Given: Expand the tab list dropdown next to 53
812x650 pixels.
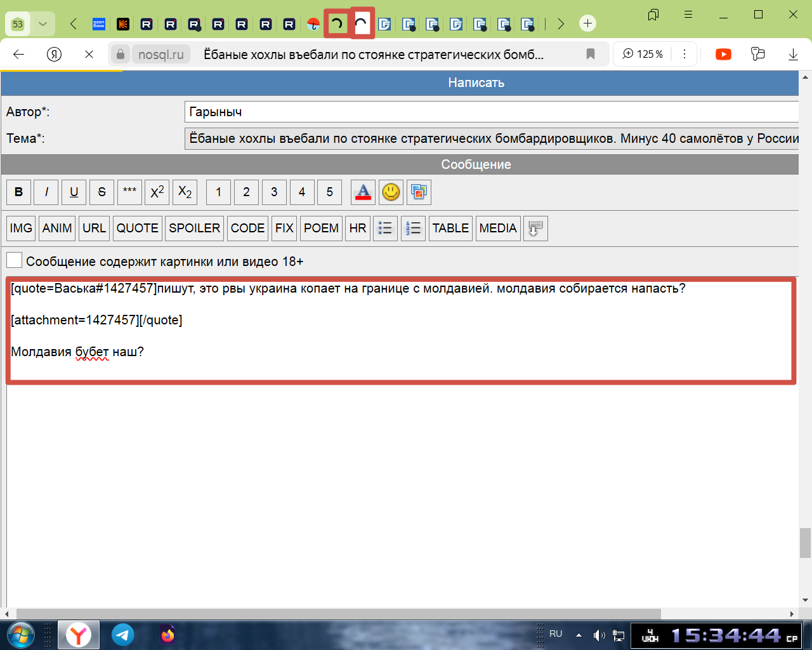Looking at the screenshot, I should 43,24.
